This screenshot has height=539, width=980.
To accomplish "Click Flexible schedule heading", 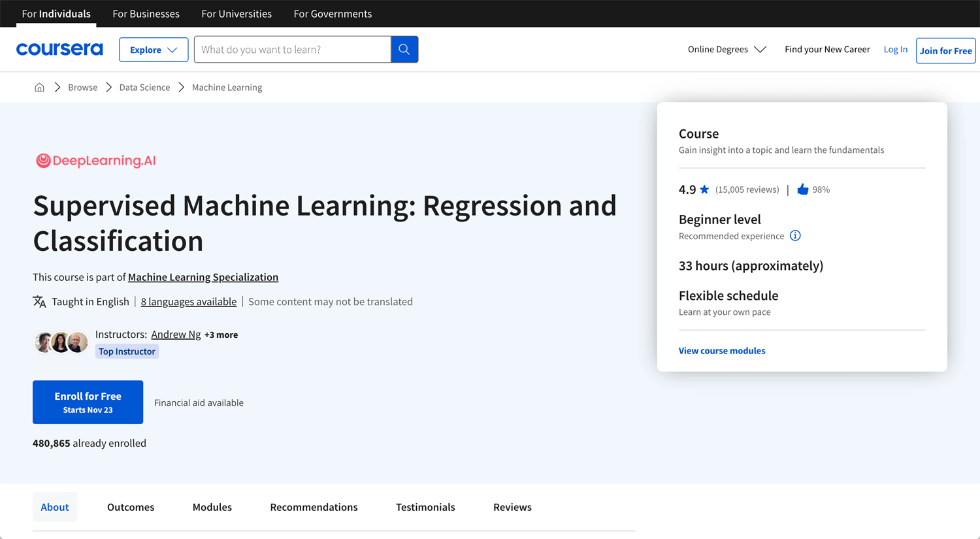I will [728, 296].
